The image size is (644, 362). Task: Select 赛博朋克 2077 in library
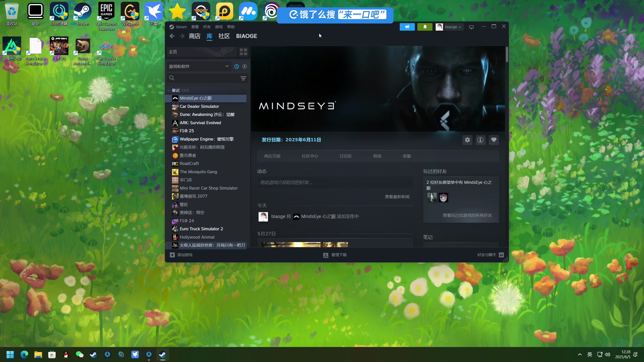tap(206, 196)
